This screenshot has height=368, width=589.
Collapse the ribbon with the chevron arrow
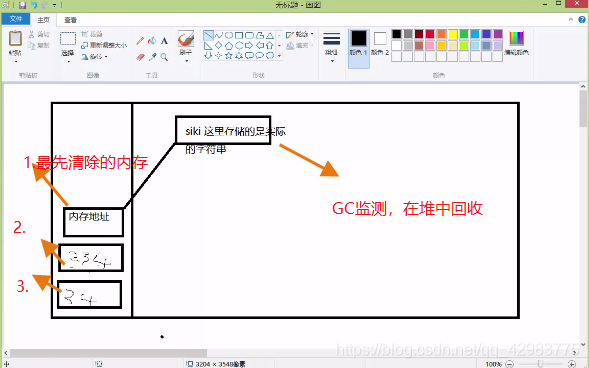pyautogui.click(x=571, y=20)
